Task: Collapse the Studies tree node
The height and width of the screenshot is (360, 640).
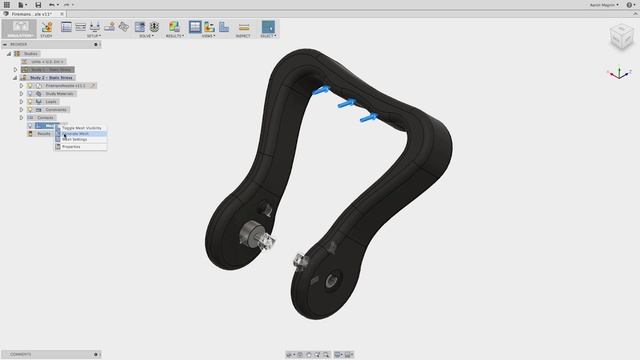Action: click(x=9, y=54)
